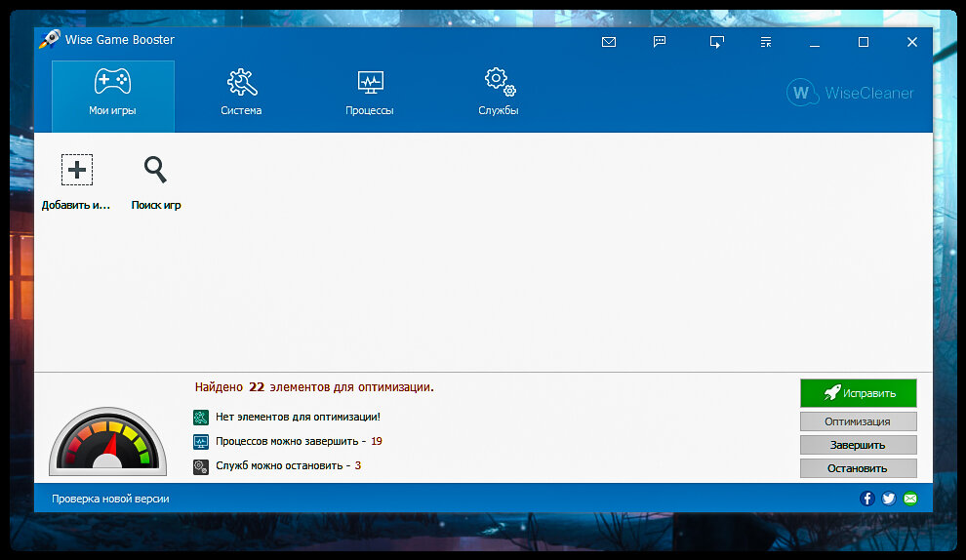Click the Оптимизация button
This screenshot has width=966, height=560.
click(x=859, y=421)
